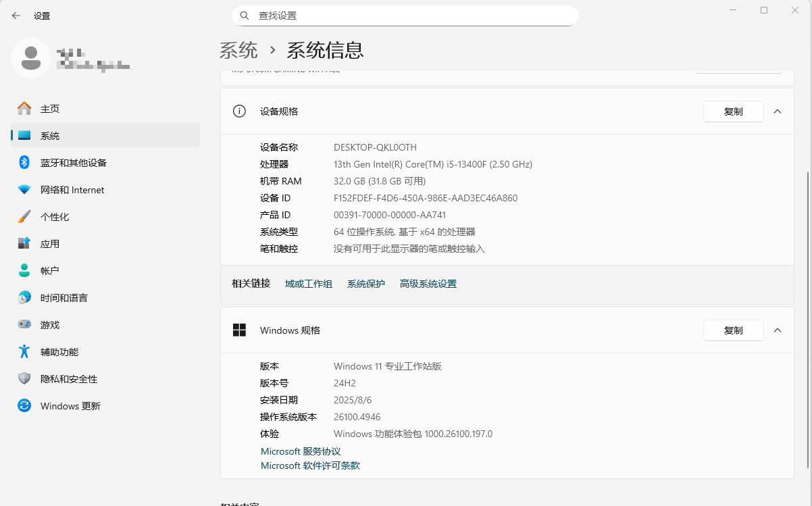Open 主页 in the sidebar

(105, 109)
